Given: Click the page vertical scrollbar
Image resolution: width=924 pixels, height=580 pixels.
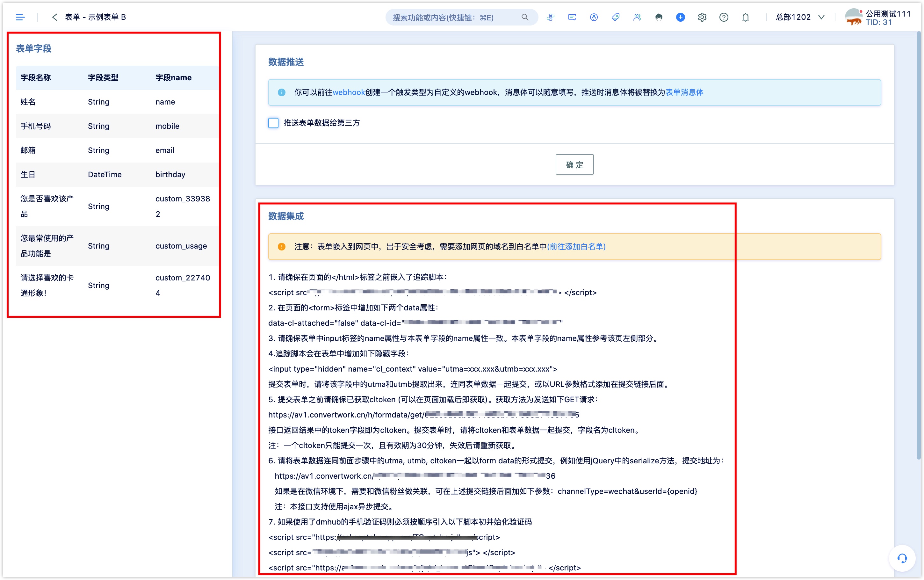Looking at the screenshot, I should pos(919,245).
